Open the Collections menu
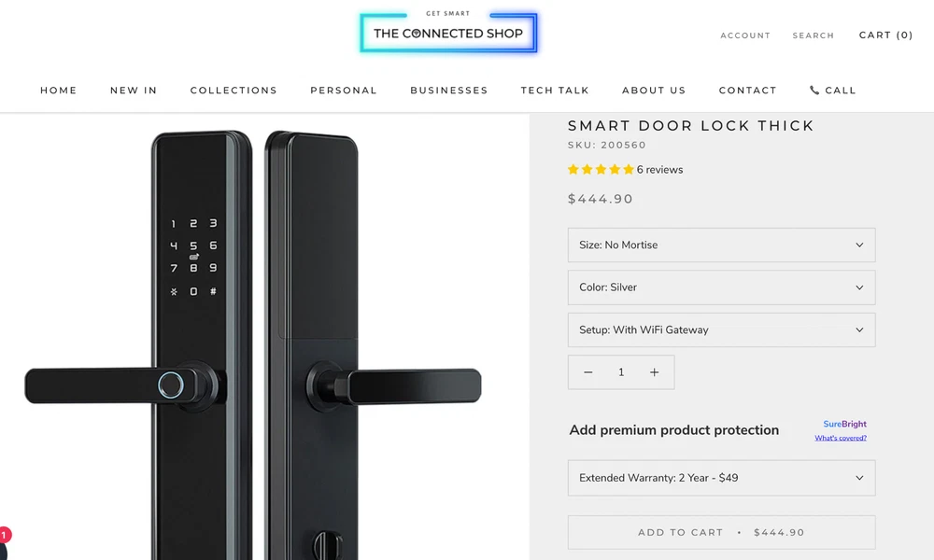Image resolution: width=934 pixels, height=560 pixels. [233, 91]
